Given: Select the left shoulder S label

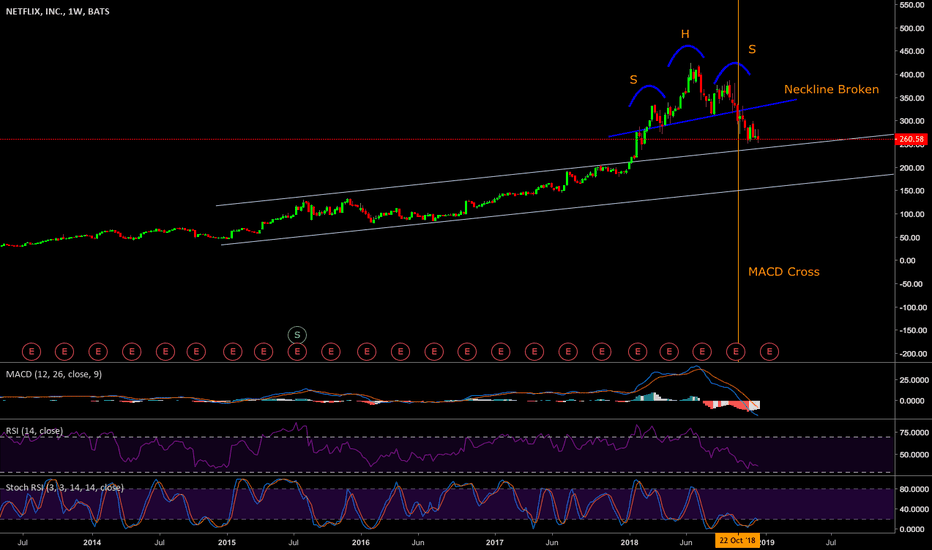Looking at the screenshot, I should (x=634, y=80).
